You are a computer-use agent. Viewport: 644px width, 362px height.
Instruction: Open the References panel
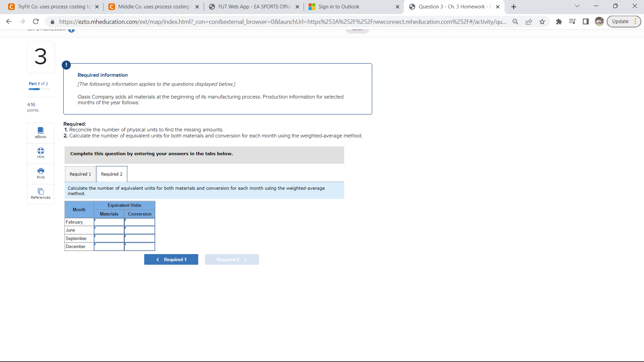40,194
